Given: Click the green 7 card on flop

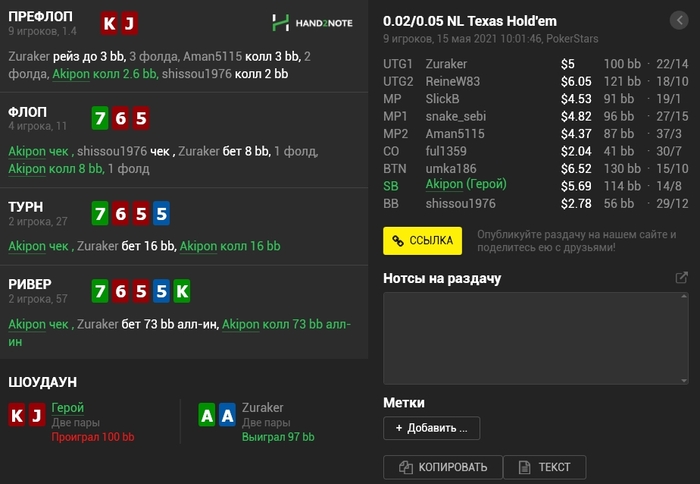Looking at the screenshot, I should [101, 118].
